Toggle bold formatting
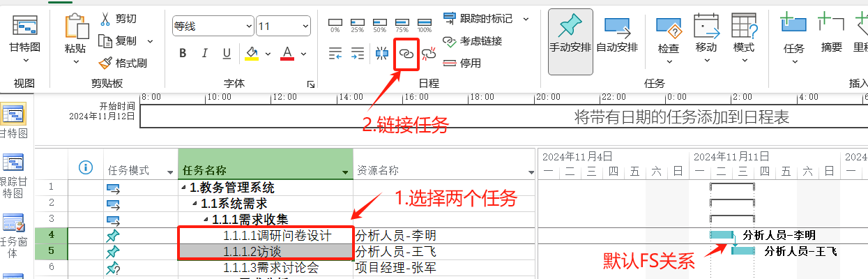 click(x=183, y=53)
